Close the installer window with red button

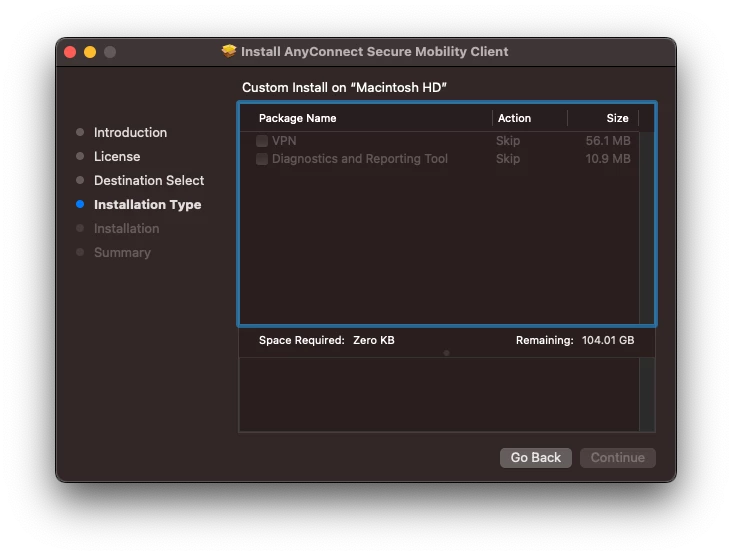70,52
